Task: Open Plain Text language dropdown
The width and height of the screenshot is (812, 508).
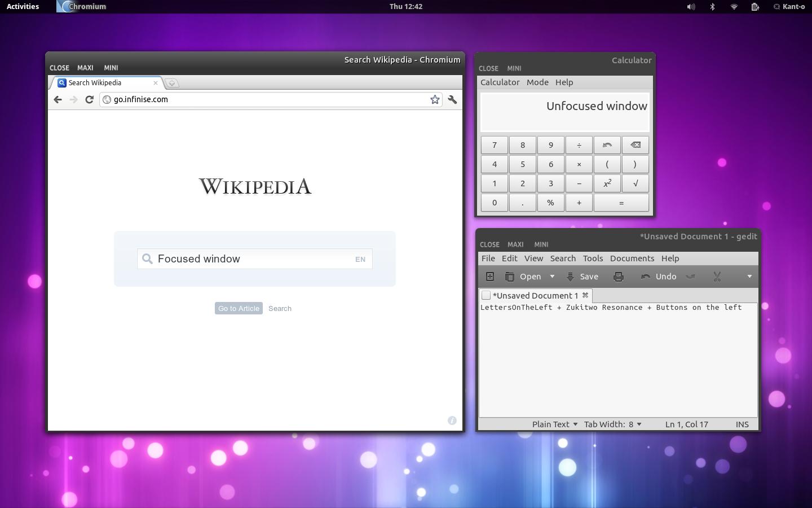Action: pos(555,424)
